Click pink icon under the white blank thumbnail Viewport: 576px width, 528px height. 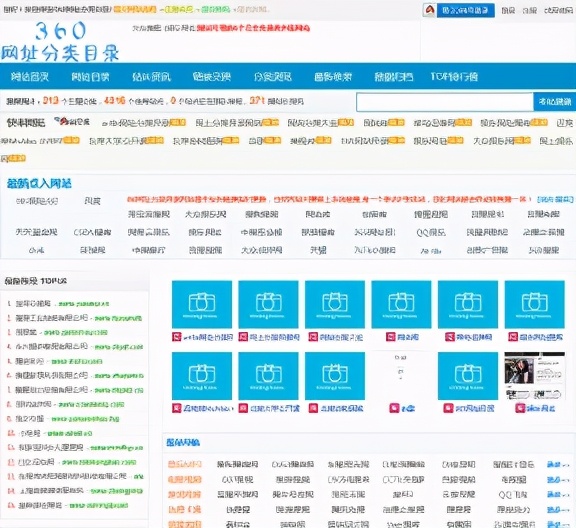click(x=394, y=408)
